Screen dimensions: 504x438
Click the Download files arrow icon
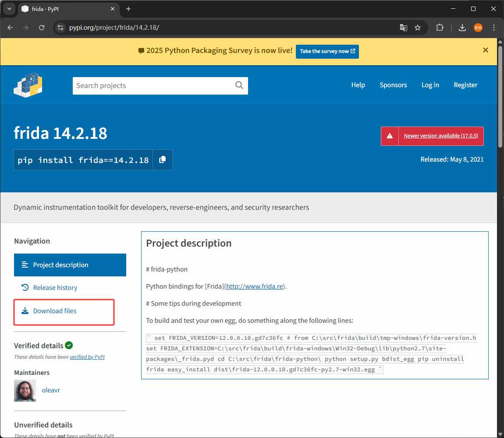tap(25, 311)
